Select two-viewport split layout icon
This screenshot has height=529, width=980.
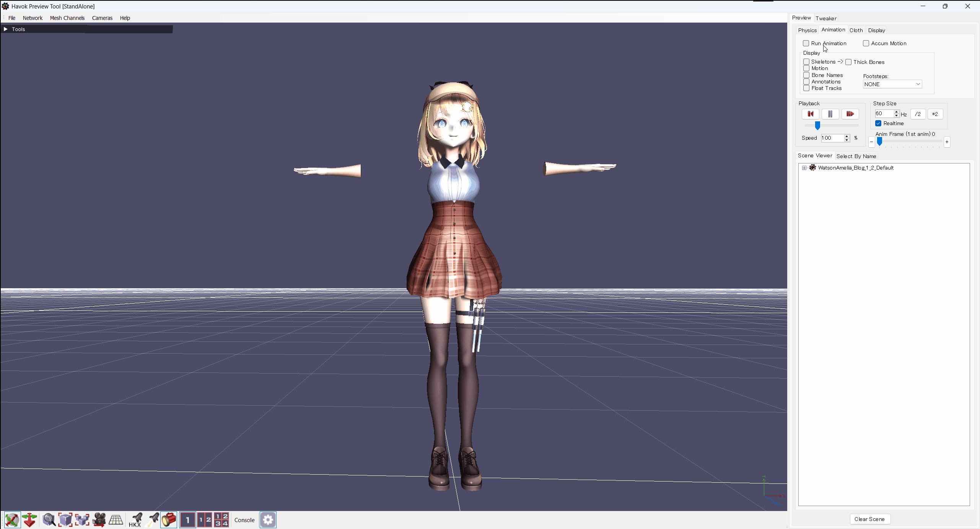(205, 520)
